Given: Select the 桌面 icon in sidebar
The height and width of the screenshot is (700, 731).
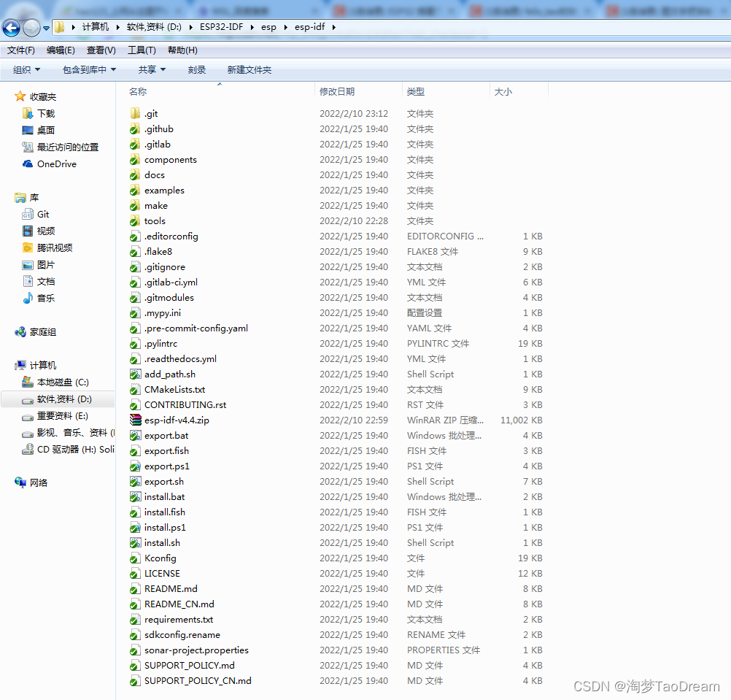Looking at the screenshot, I should click(x=28, y=130).
